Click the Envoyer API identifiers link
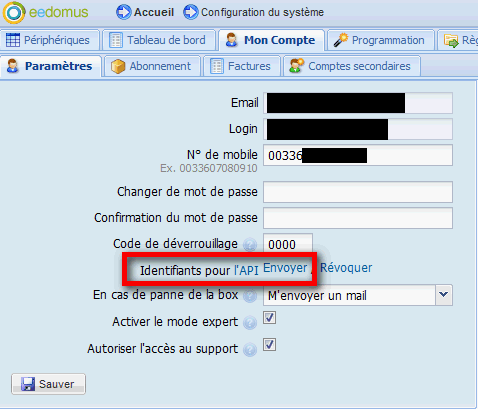 click(x=285, y=268)
